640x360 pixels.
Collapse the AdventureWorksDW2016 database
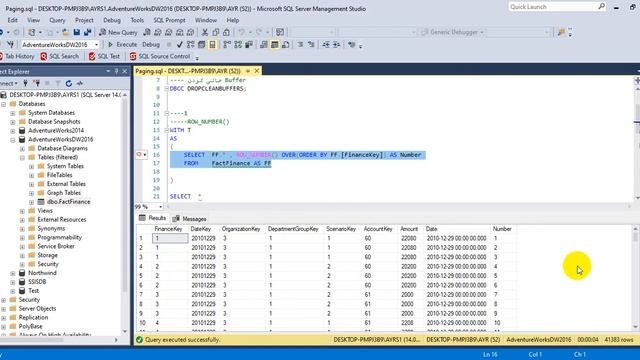pyautogui.click(x=13, y=140)
